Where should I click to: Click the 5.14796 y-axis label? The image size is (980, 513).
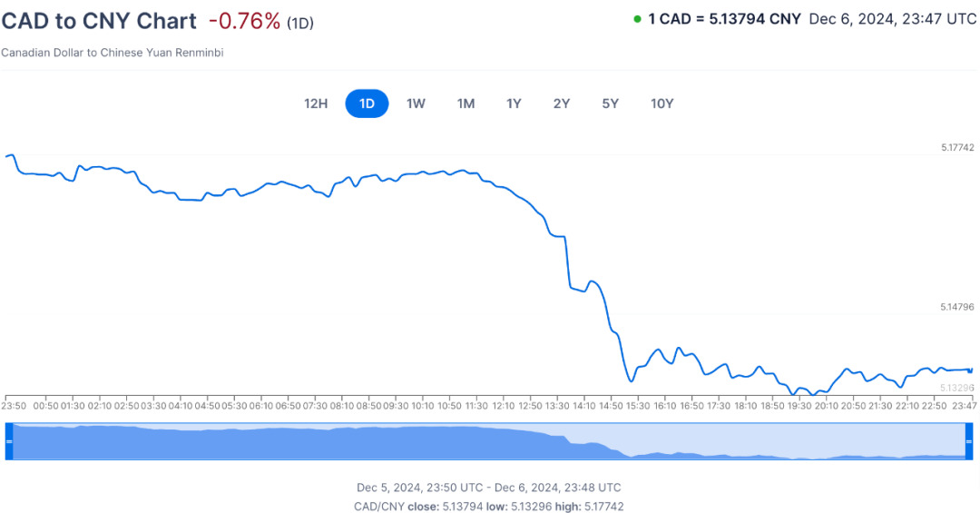(957, 308)
